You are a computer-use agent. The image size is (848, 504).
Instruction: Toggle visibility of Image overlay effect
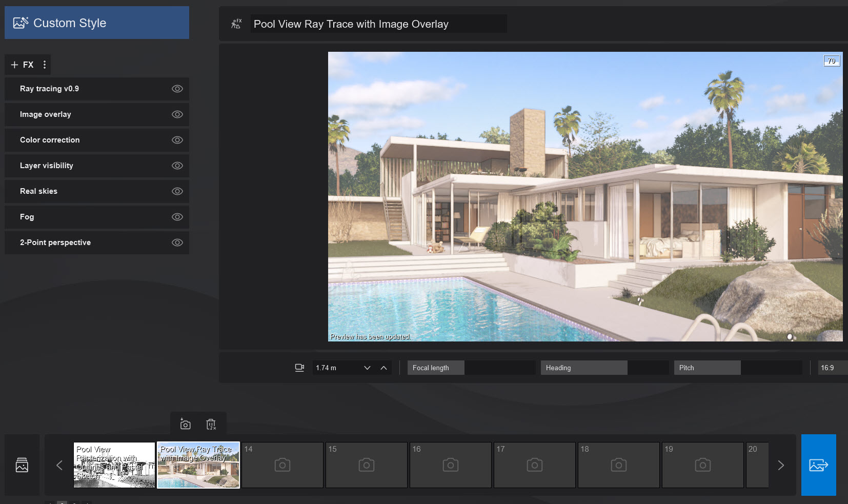point(177,114)
